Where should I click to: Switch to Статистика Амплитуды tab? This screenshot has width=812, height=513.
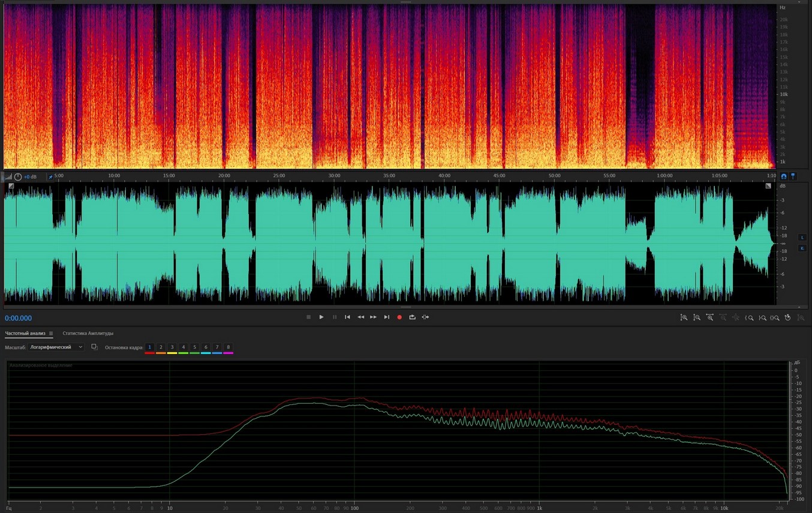(x=88, y=334)
